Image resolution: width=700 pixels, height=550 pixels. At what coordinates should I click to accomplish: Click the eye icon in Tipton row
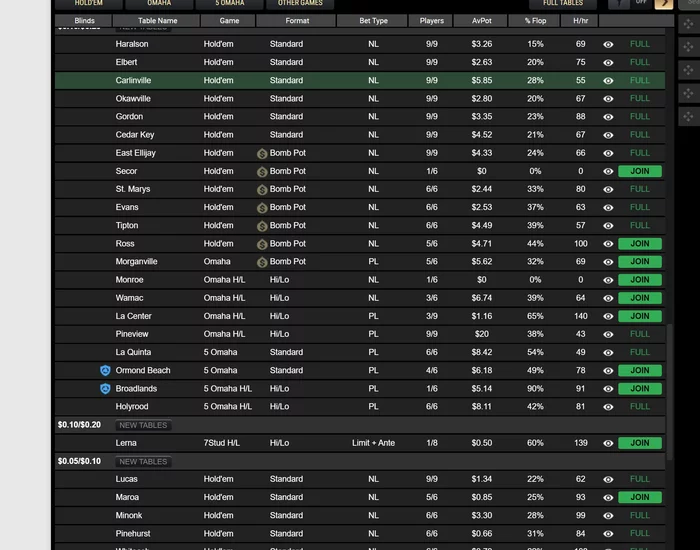608,225
